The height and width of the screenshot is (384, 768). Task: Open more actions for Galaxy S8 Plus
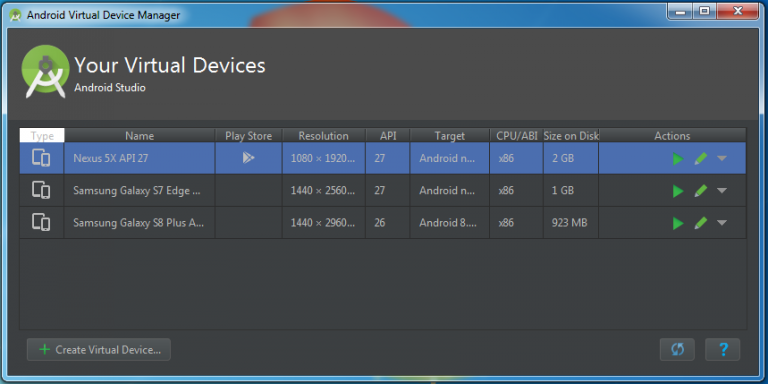[722, 223]
